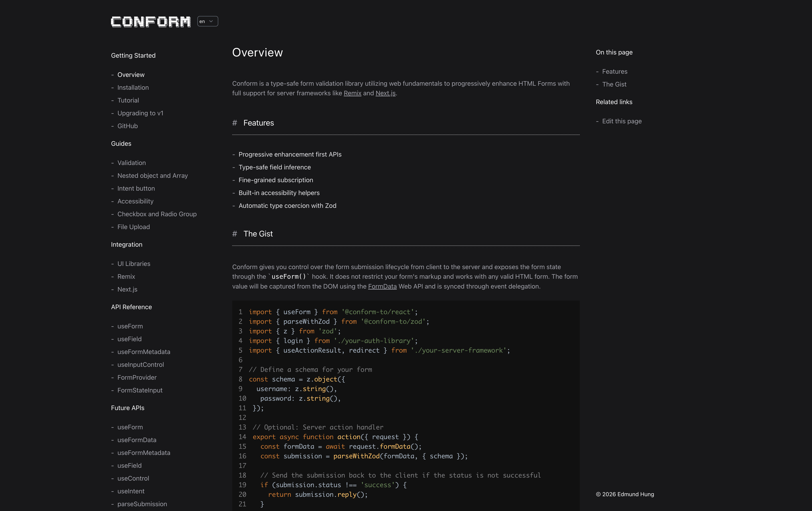
Task: Click the Related links heading
Action: [x=614, y=102]
